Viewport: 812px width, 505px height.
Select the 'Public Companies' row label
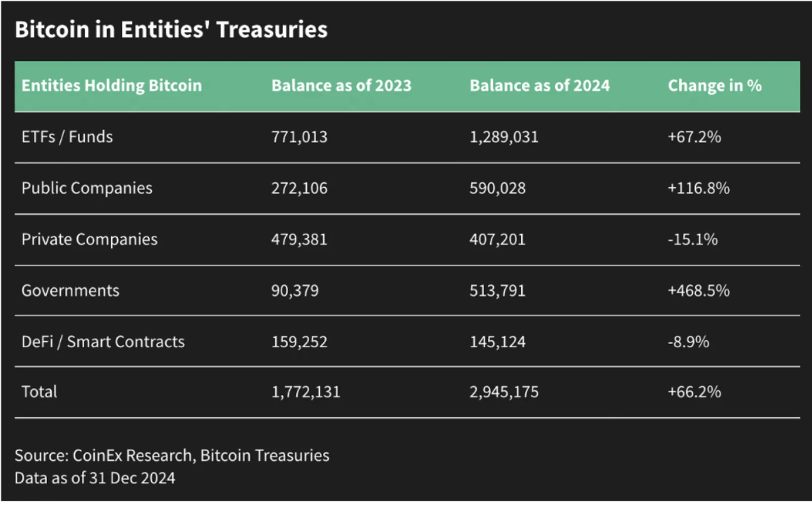coord(87,188)
